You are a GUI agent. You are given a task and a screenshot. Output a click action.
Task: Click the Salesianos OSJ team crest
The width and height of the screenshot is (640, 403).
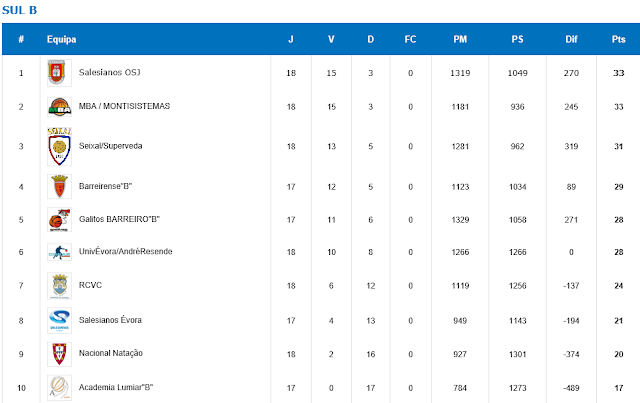(x=59, y=73)
